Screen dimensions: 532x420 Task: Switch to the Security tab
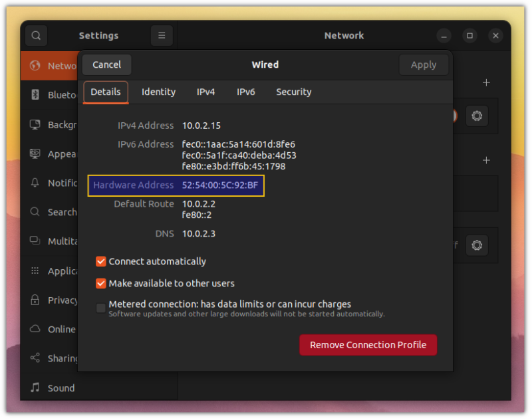[293, 92]
